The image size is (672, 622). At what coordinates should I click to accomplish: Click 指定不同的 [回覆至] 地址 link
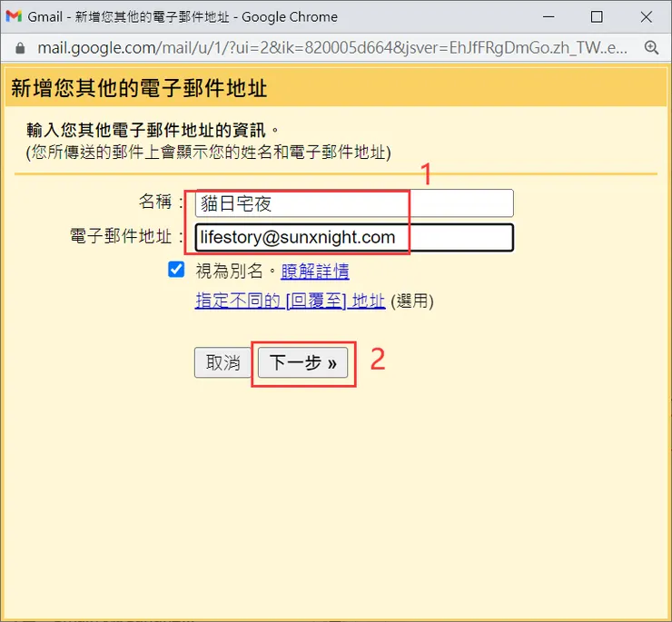(291, 301)
